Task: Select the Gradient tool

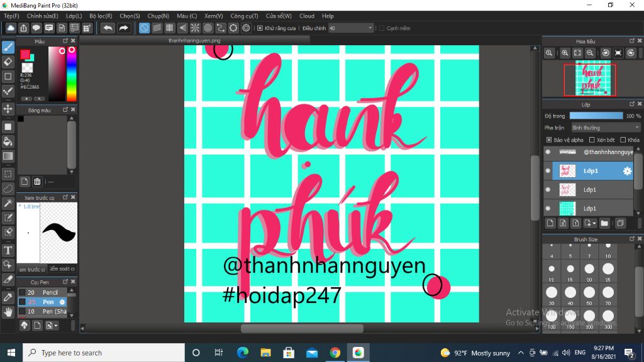Action: click(8, 156)
